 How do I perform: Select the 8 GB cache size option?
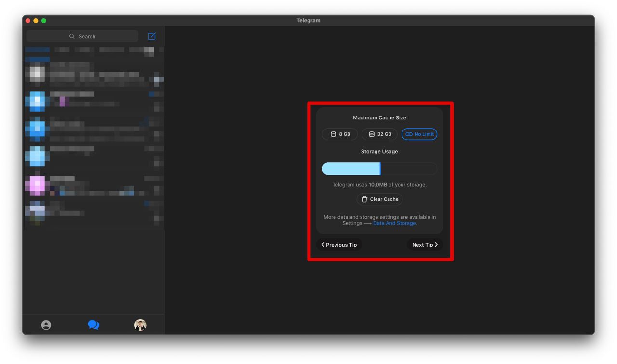(x=340, y=134)
